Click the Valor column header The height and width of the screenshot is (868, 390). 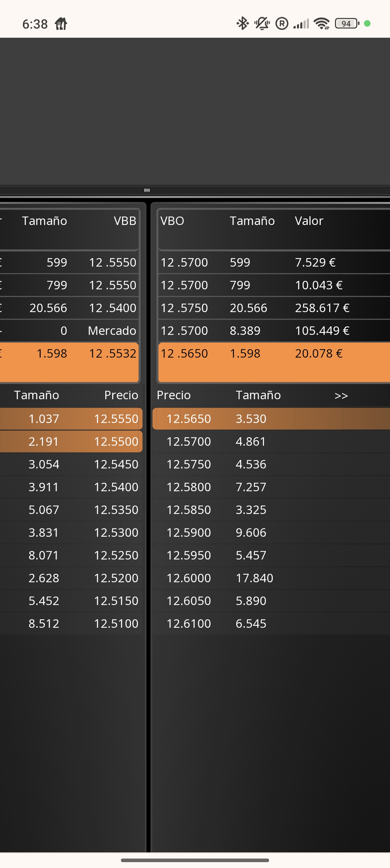tap(309, 221)
